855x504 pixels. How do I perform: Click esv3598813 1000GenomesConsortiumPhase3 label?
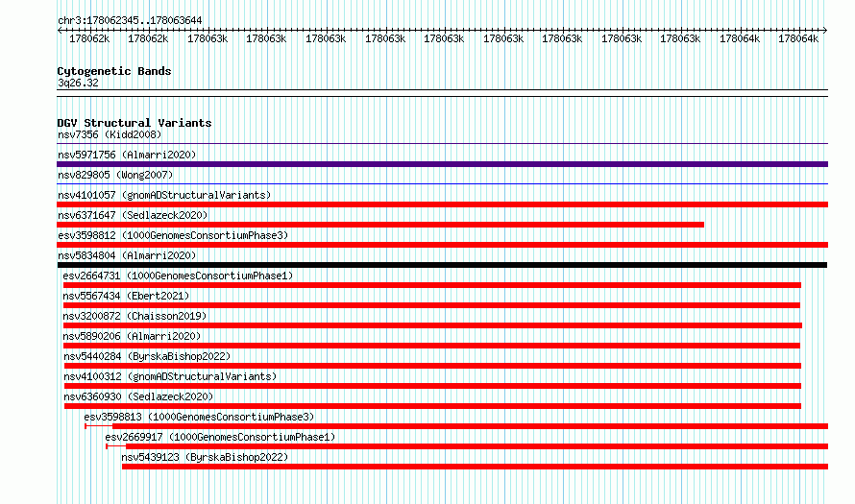pyautogui.click(x=199, y=417)
